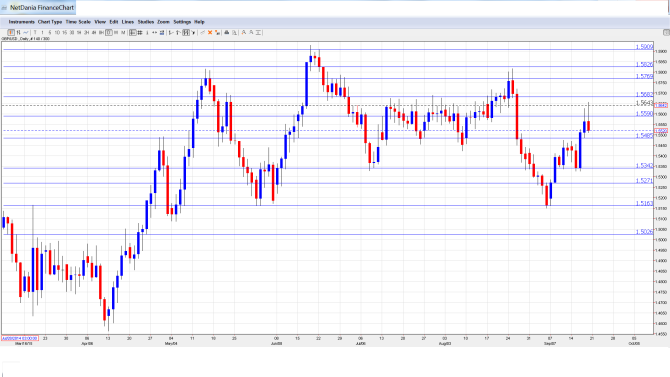The image size is (670, 377).
Task: Click the 1.5682 level label
Action: (644, 94)
